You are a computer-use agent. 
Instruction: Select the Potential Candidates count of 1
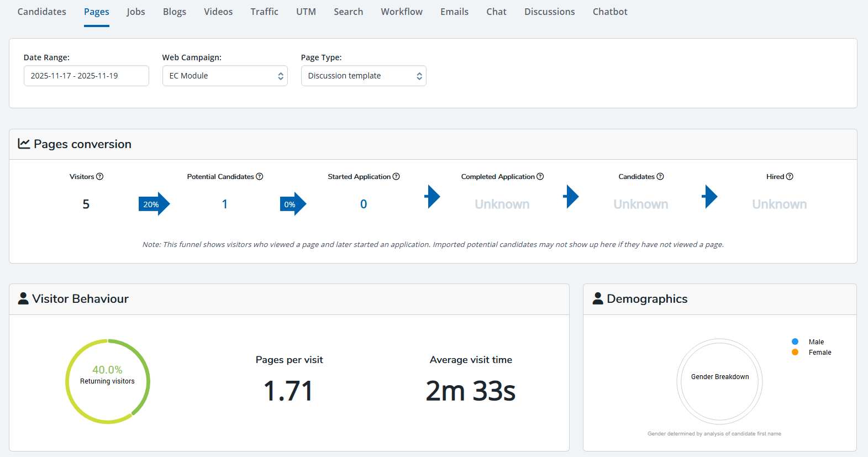click(225, 204)
